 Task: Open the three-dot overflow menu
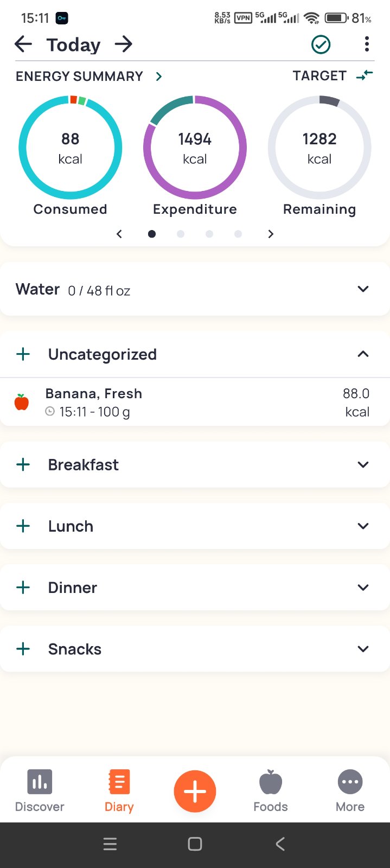(x=367, y=44)
